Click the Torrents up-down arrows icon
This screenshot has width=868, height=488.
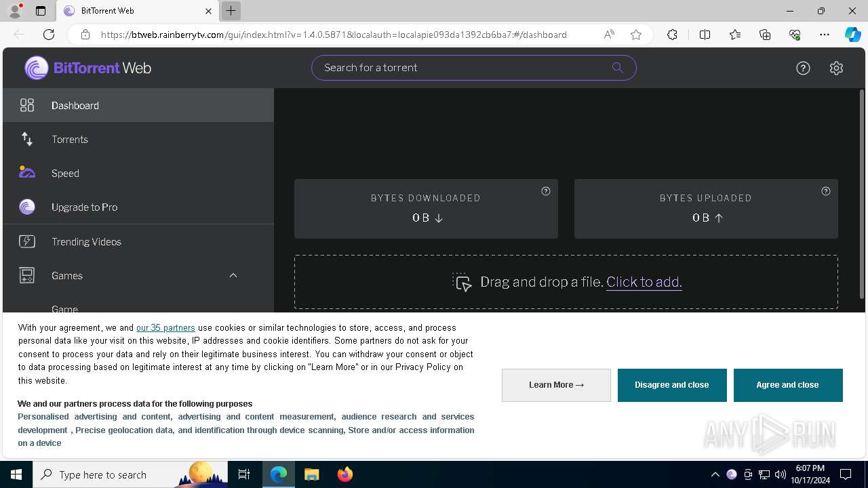pyautogui.click(x=27, y=139)
